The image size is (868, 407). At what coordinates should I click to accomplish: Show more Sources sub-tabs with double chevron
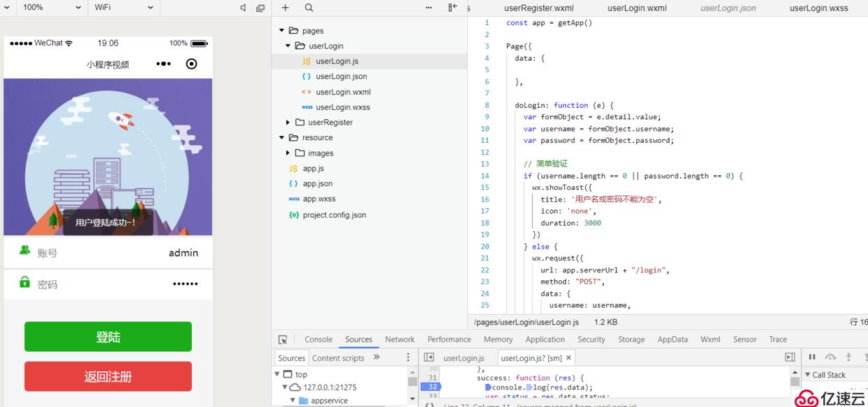click(377, 357)
